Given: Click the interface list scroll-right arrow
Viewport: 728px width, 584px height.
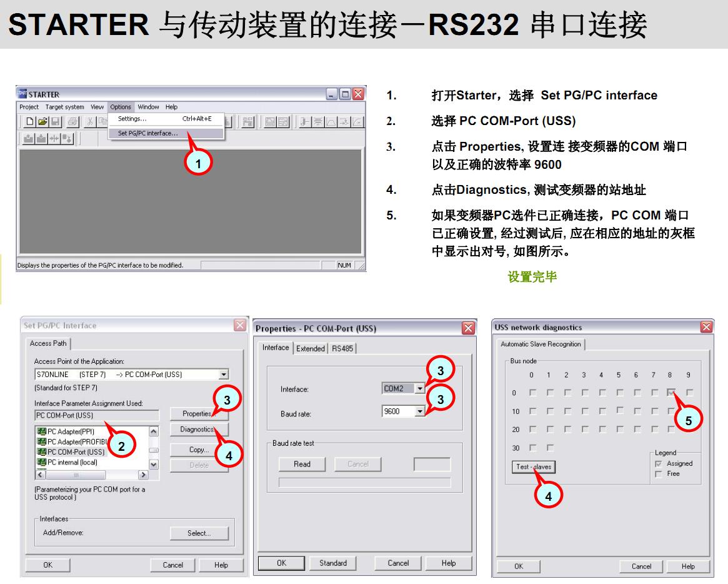Looking at the screenshot, I should point(143,475).
